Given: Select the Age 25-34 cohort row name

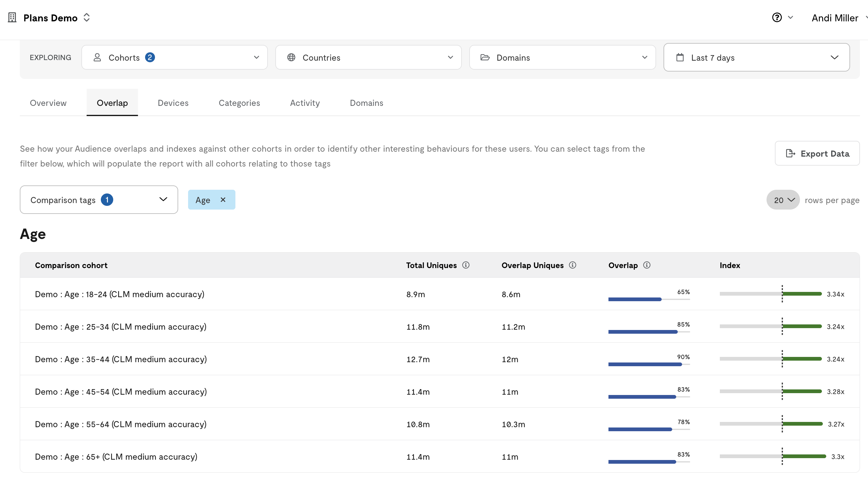Looking at the screenshot, I should tap(121, 327).
